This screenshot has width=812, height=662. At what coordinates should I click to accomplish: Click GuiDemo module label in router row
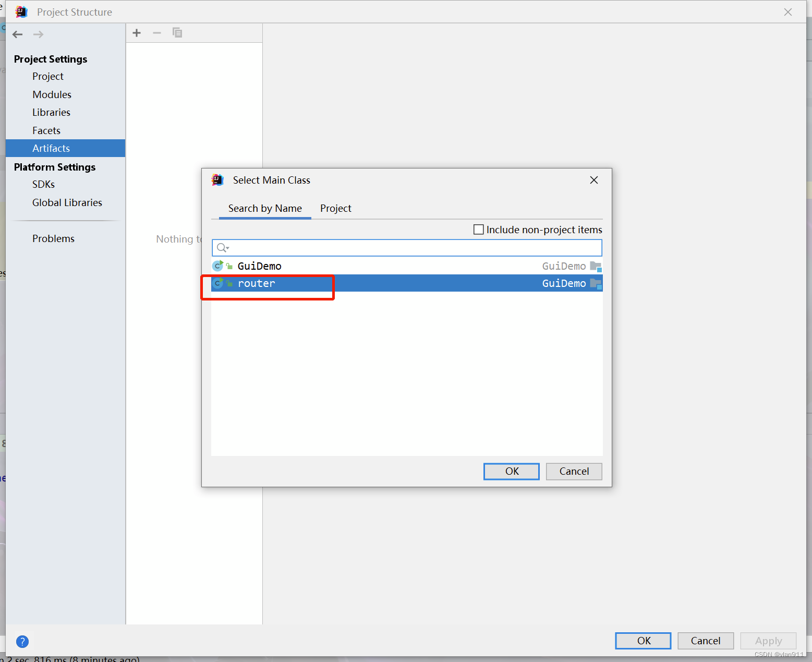pyautogui.click(x=564, y=283)
